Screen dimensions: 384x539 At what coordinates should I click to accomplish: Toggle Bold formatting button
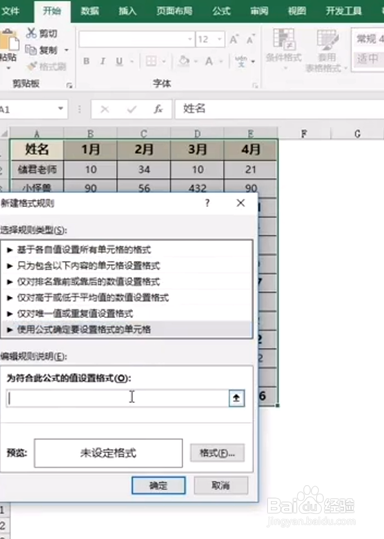[x=87, y=61]
